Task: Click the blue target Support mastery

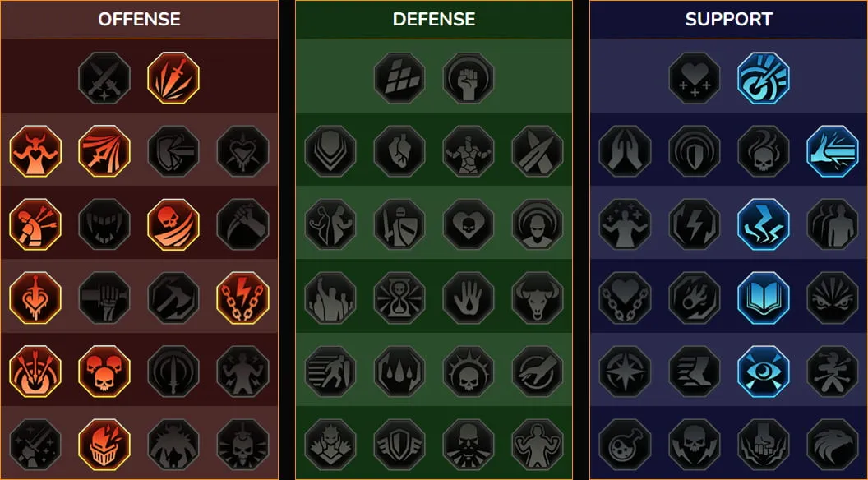Action: pos(764,77)
